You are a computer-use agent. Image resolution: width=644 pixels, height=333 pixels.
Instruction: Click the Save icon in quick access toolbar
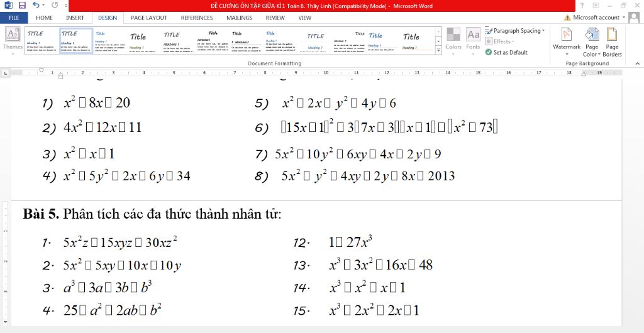click(x=22, y=5)
